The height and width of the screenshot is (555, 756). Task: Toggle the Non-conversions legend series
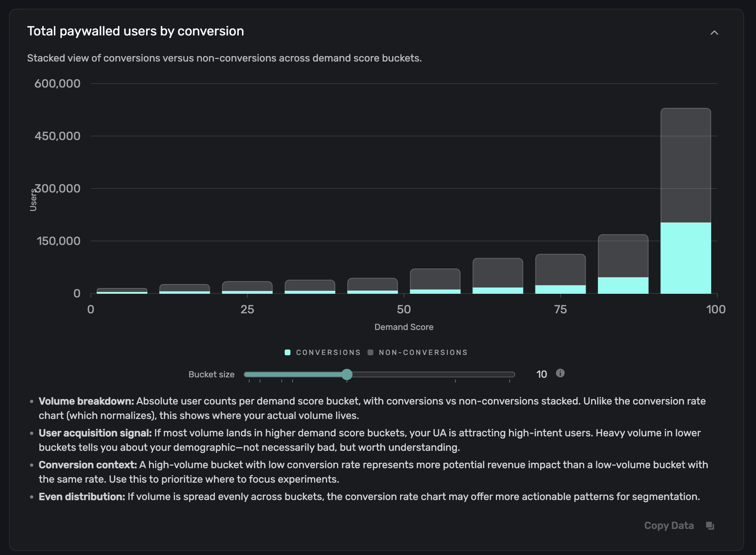(x=423, y=352)
